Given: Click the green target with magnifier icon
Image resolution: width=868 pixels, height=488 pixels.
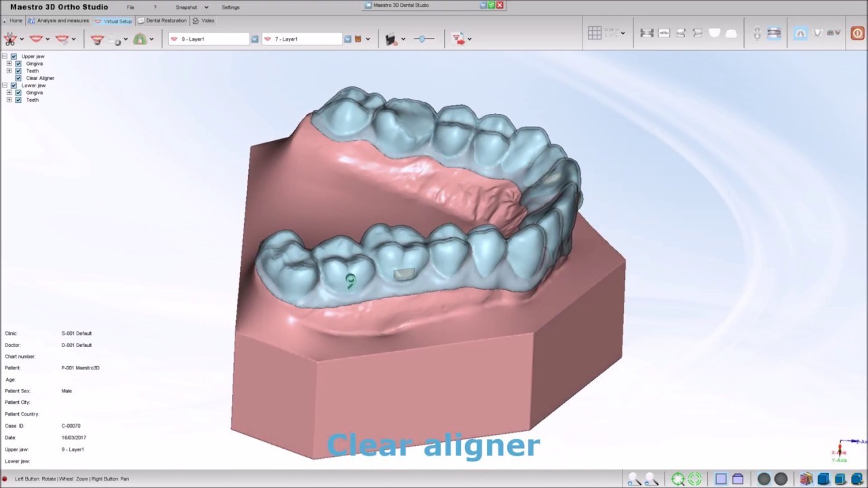Looking at the screenshot, I should point(677,479).
